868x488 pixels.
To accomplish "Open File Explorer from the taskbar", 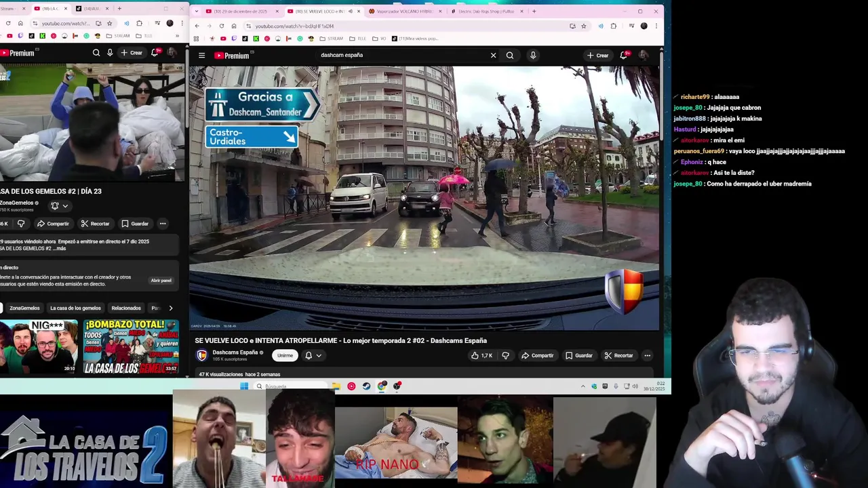I will [336, 386].
